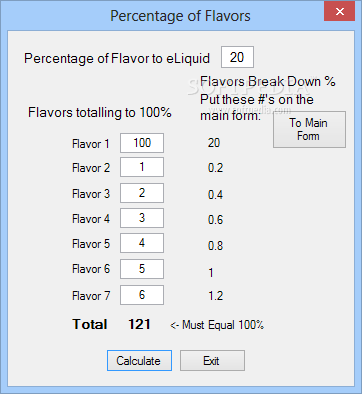Screen dimensions: 362x394
Task: Click the Total value 121
Action: (x=139, y=324)
